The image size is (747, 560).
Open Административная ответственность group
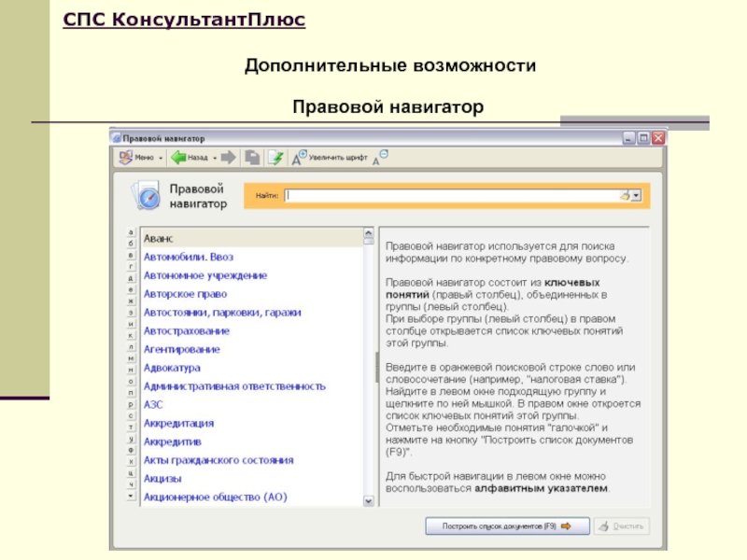click(235, 386)
